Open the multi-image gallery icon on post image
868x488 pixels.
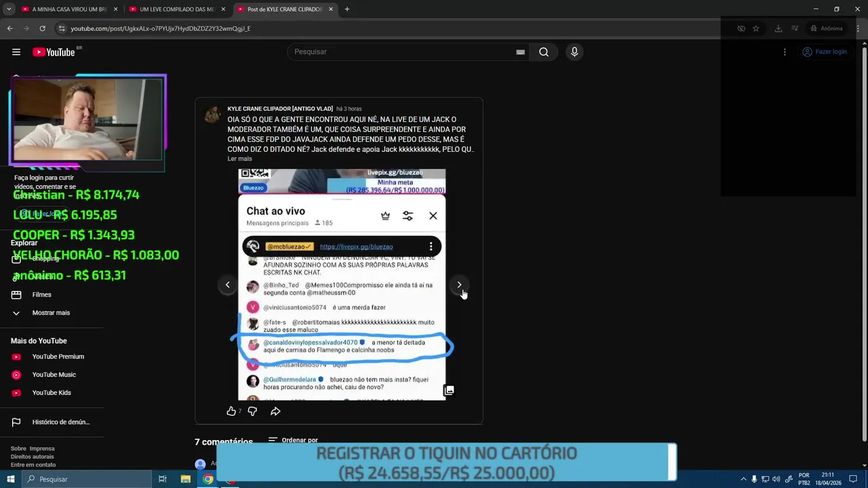point(449,390)
